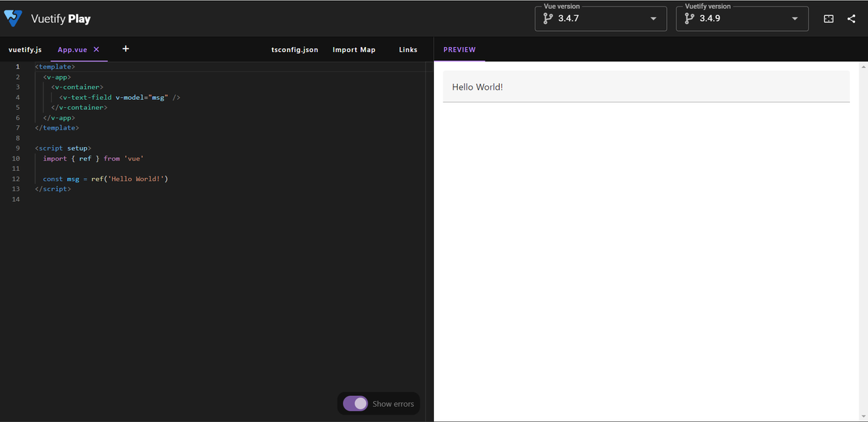Click the preview pane vertical scrollbar
The width and height of the screenshot is (868, 422).
pyautogui.click(x=864, y=242)
